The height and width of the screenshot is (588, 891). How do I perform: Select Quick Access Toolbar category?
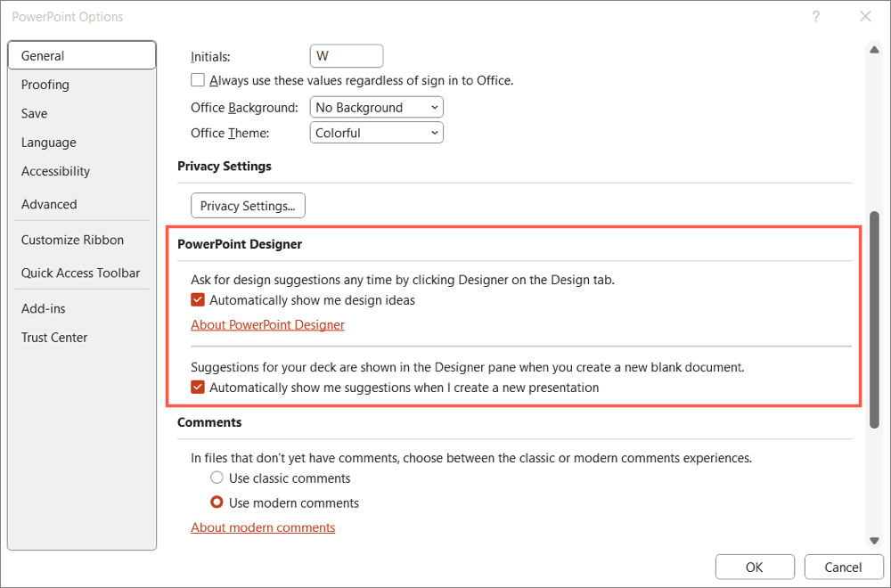click(80, 274)
